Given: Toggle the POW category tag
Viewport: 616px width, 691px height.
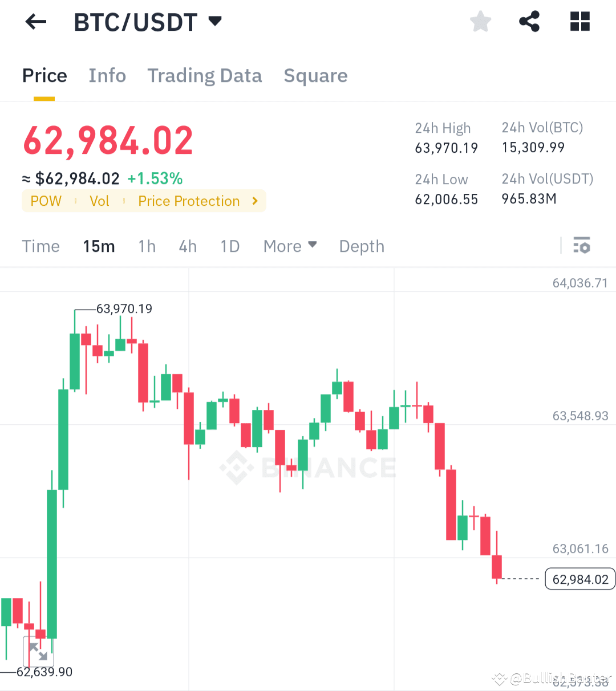Looking at the screenshot, I should pyautogui.click(x=46, y=201).
